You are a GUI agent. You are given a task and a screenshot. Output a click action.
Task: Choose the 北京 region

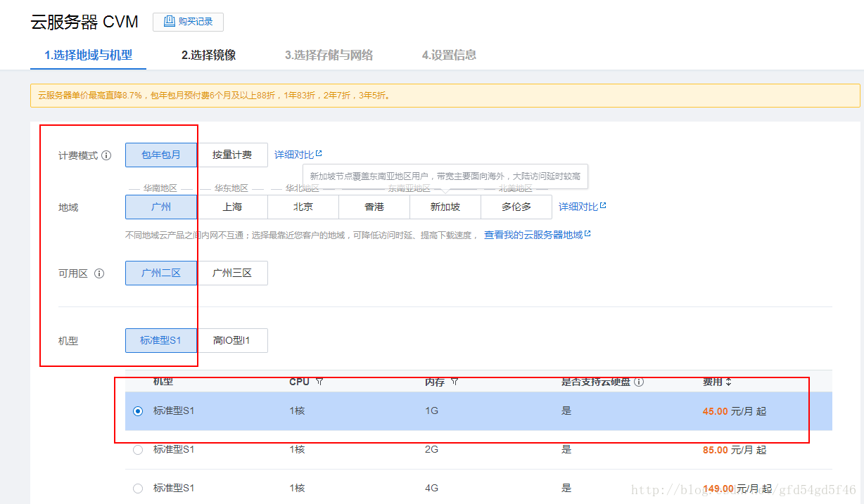tap(303, 207)
